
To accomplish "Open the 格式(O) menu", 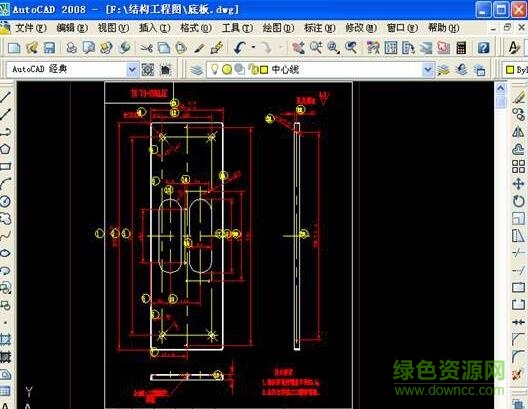I will 196,28.
